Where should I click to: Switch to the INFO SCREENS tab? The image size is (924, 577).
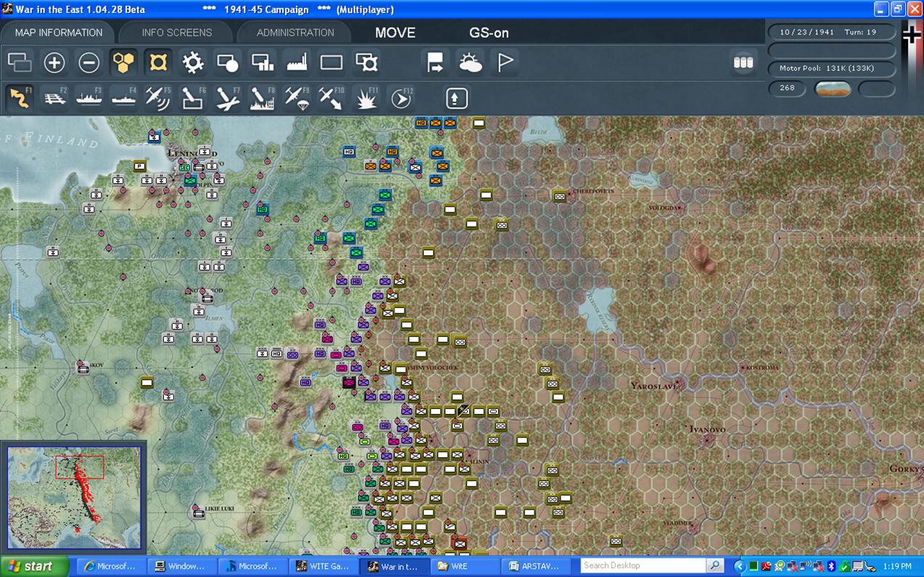click(177, 33)
